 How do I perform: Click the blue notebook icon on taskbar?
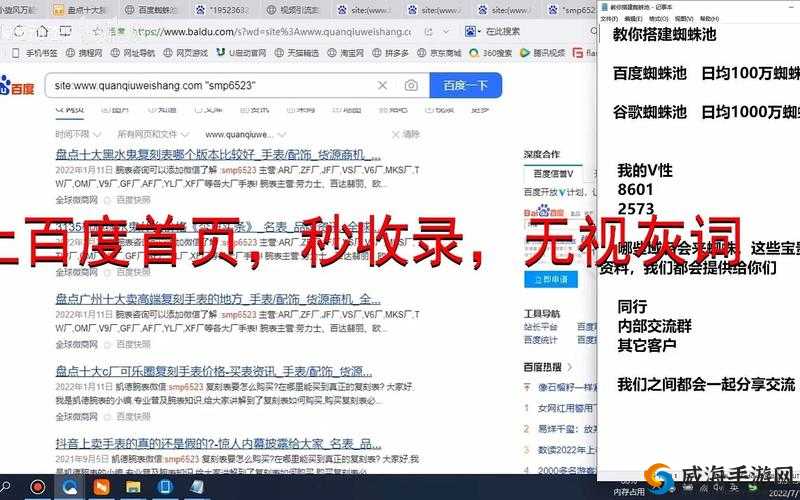click(165, 487)
